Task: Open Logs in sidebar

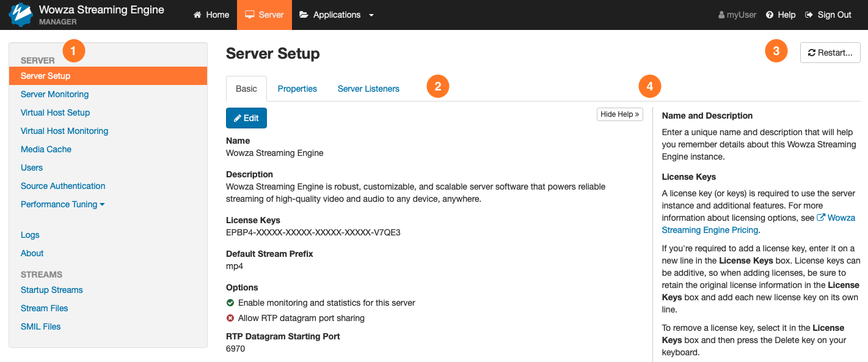Action: pos(30,235)
